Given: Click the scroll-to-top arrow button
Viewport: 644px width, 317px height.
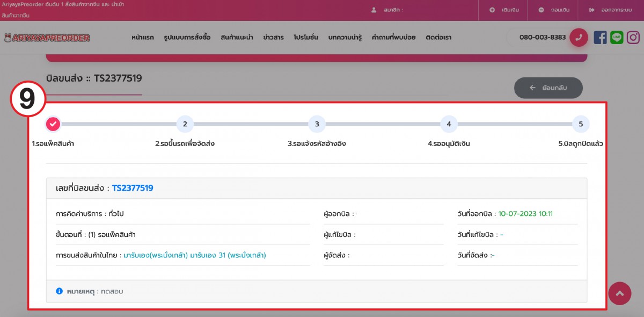Looking at the screenshot, I should coord(620,293).
